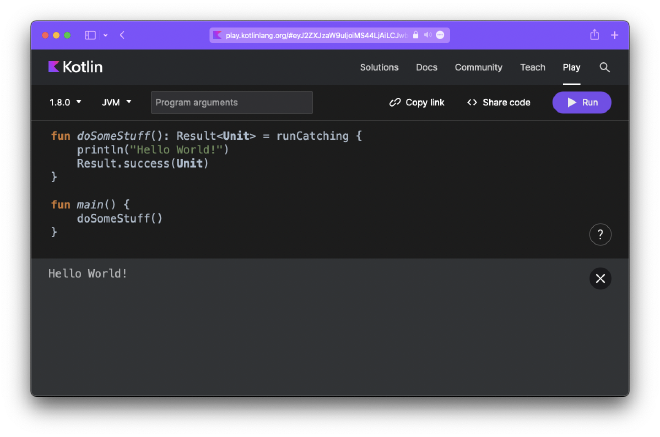Toggle the Safari sidebar
Image resolution: width=660 pixels, height=437 pixels.
pyautogui.click(x=90, y=35)
